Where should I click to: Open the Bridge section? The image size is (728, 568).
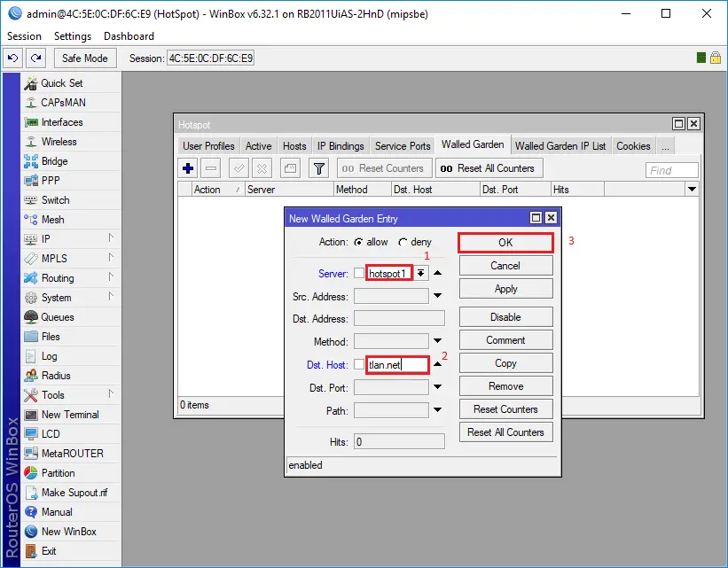click(54, 161)
